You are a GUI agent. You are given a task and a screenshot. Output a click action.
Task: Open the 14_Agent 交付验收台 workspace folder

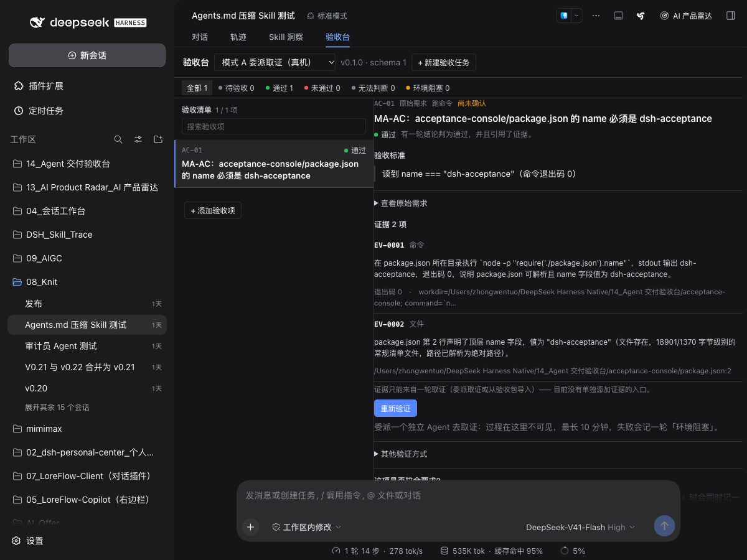87,164
